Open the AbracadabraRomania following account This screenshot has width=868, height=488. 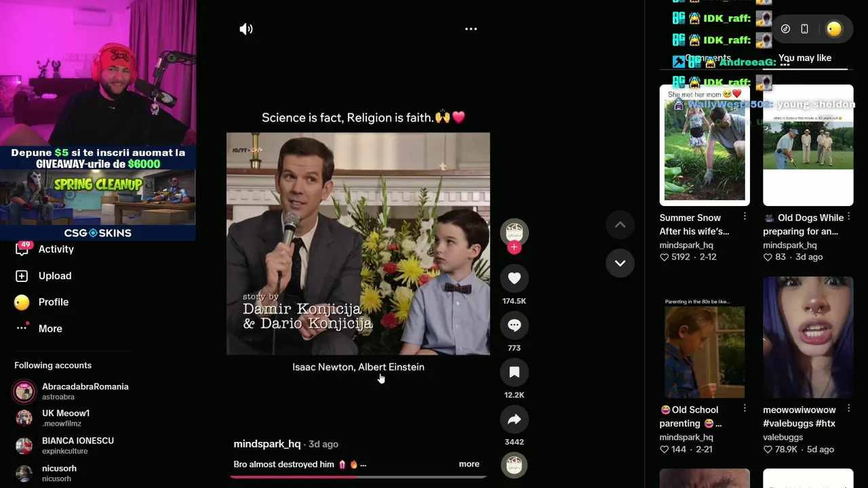(85, 391)
